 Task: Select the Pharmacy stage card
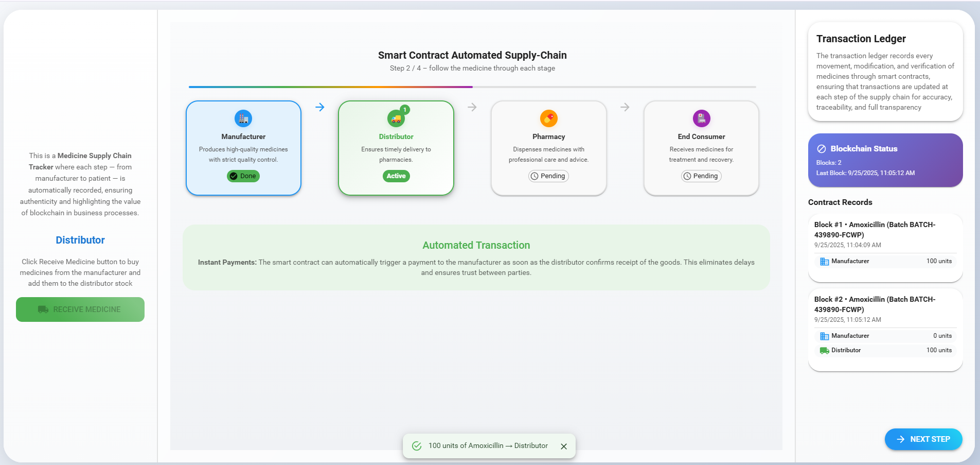[548, 148]
